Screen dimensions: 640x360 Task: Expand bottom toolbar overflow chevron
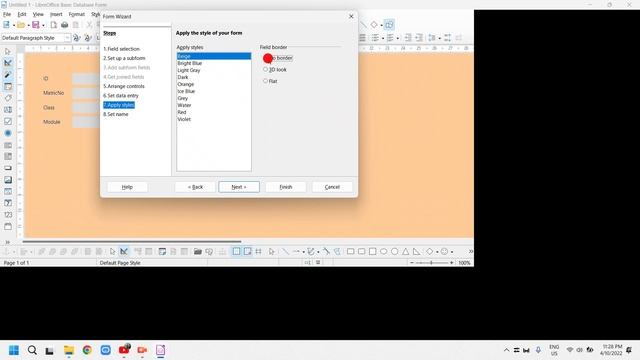[470, 251]
